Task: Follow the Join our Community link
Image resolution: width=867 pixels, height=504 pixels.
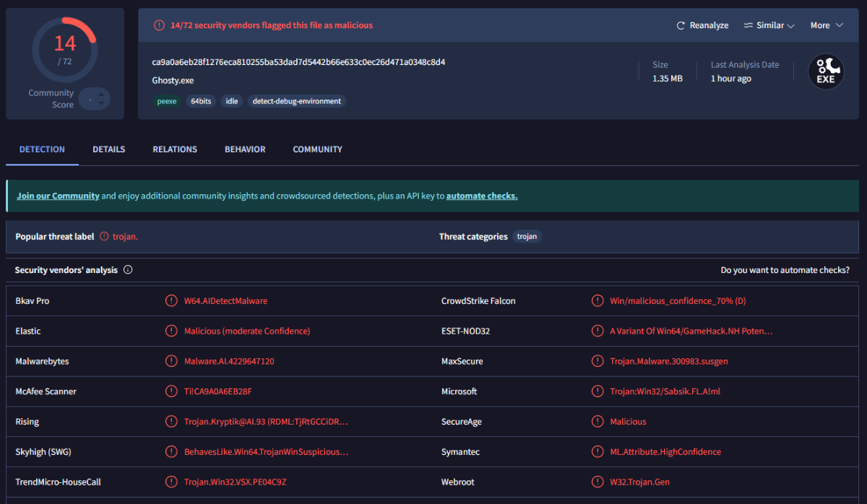Action: pos(58,196)
